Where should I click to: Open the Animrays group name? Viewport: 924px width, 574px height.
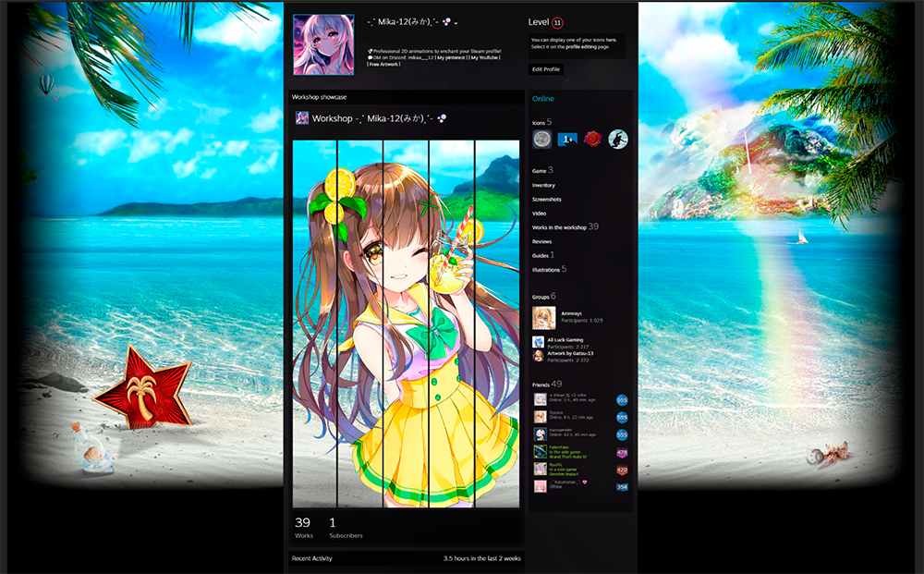[x=571, y=313]
